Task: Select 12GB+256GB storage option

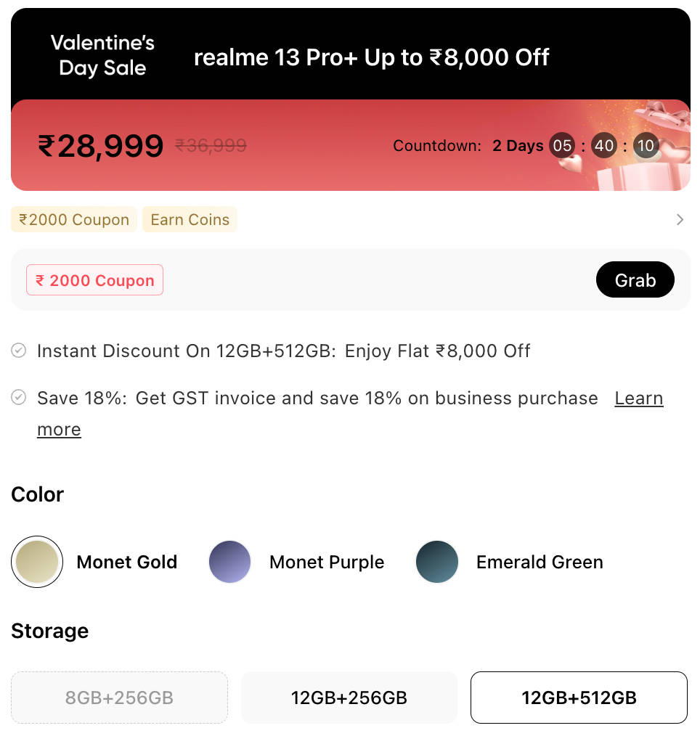Action: (349, 698)
